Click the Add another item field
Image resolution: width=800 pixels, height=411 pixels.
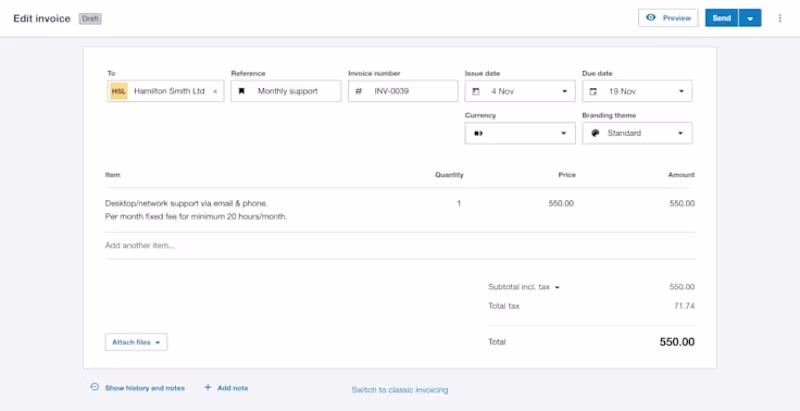click(x=300, y=245)
